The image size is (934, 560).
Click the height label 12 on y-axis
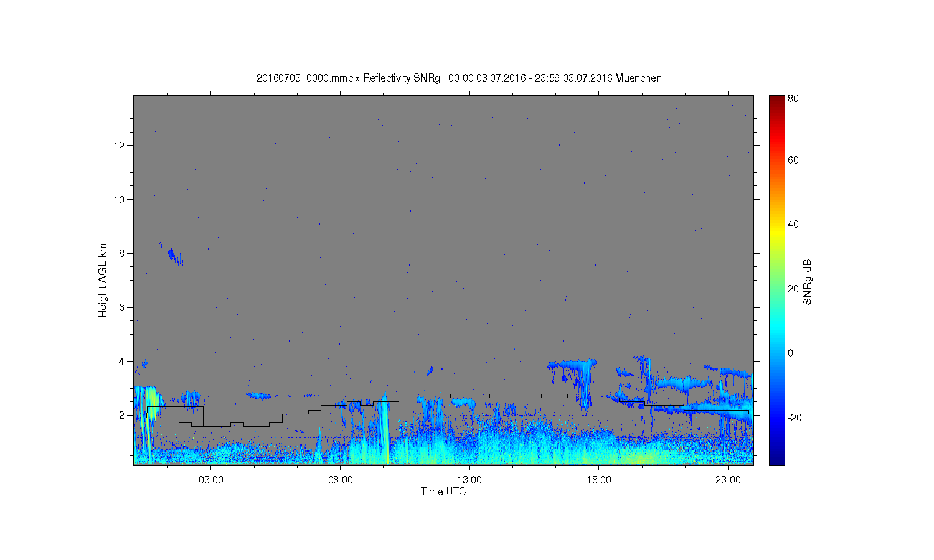(120, 146)
